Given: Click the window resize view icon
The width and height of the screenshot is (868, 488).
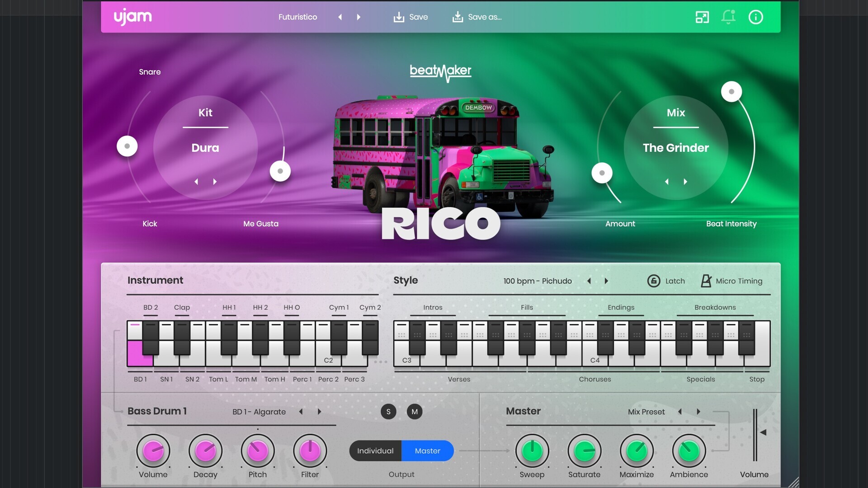Looking at the screenshot, I should 702,17.
